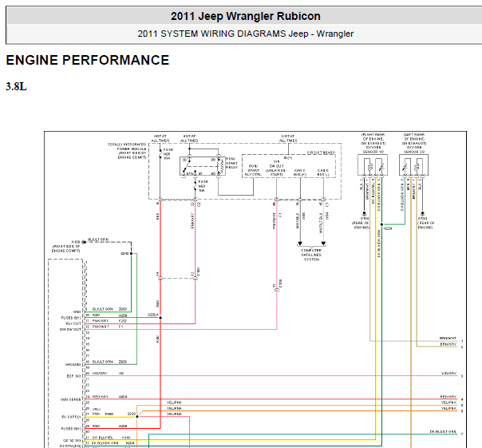482x448 pixels.
Task: Click '2011 SYSTEM WIRING DIAGRAMS Jeep - Wrangler' subtitle
Action: tap(245, 34)
